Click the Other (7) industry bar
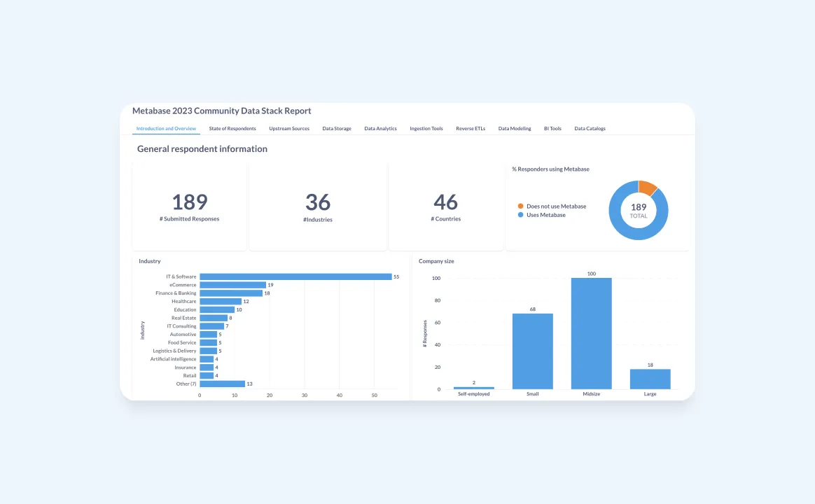Viewport: 815px width, 504px height. 222,384
